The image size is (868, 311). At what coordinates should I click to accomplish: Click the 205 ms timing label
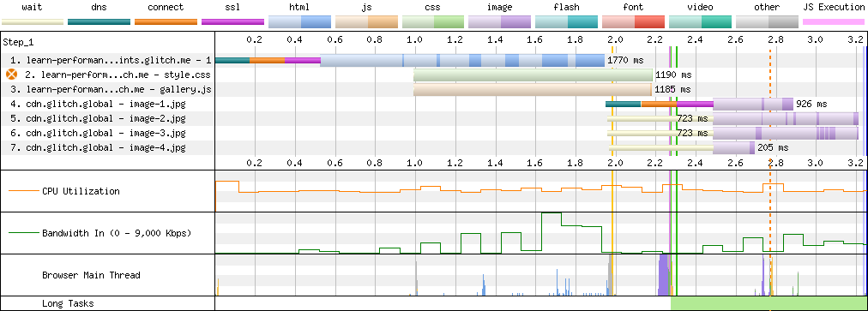pyautogui.click(x=772, y=147)
